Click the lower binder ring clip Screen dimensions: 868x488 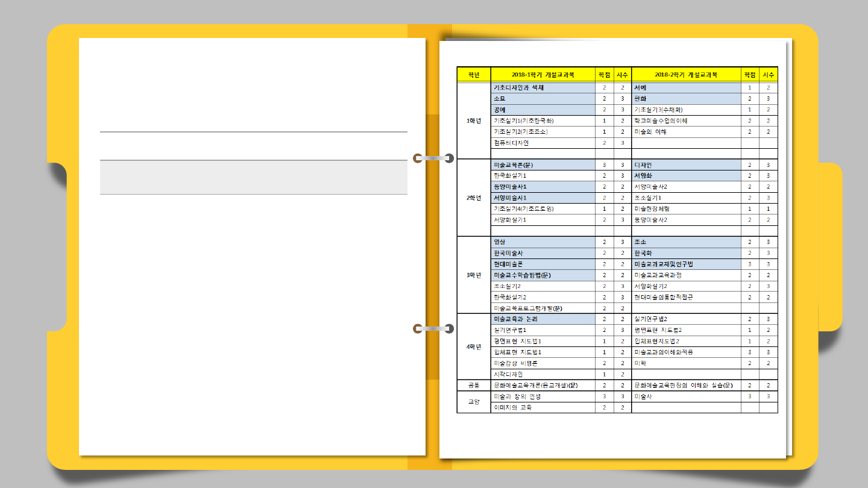pyautogui.click(x=433, y=328)
